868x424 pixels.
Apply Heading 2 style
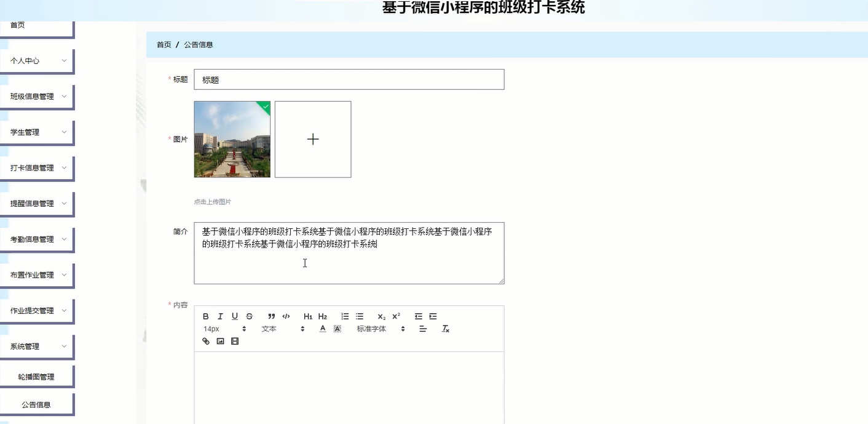click(323, 316)
